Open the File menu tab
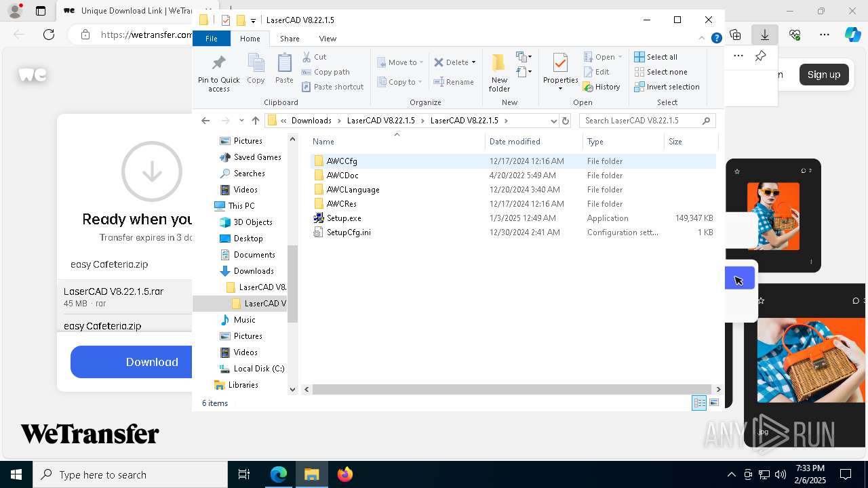 [x=212, y=39]
